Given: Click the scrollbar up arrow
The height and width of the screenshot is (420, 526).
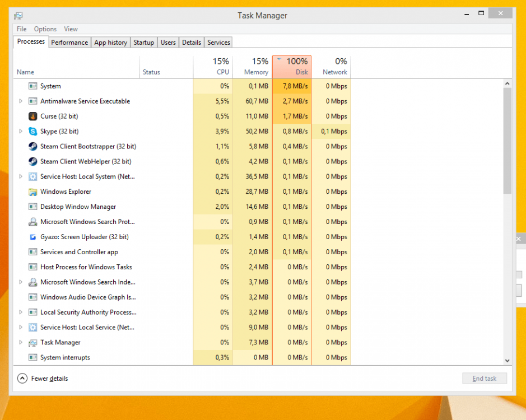Looking at the screenshot, I should coord(507,83).
